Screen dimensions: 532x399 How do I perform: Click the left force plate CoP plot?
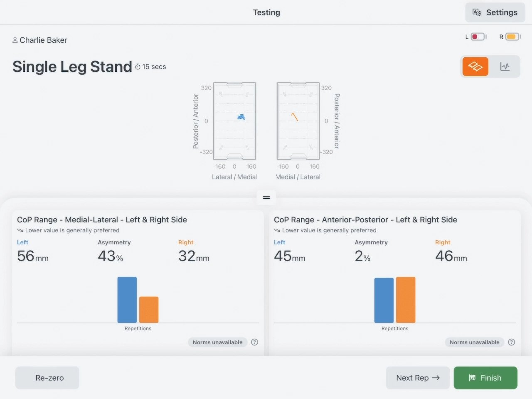point(234,121)
